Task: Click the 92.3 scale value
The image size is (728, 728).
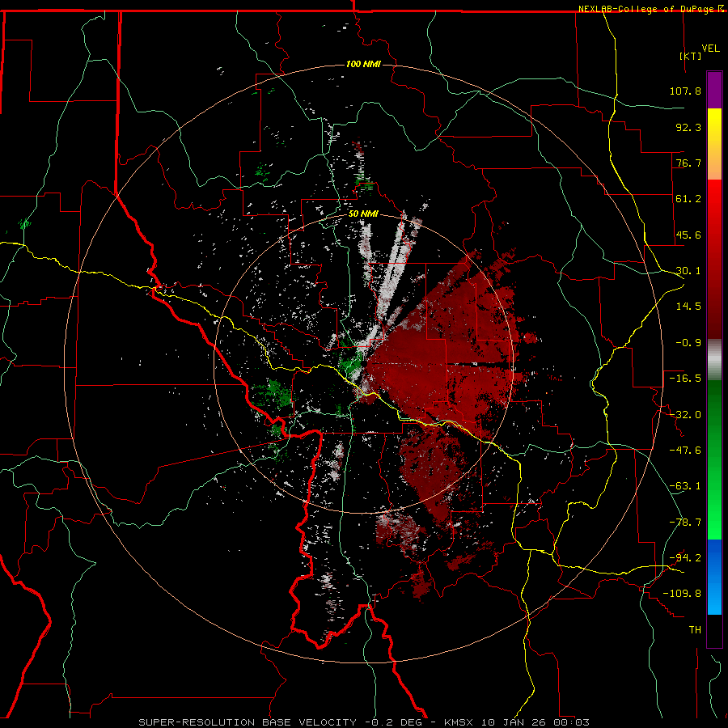Action: pos(688,127)
